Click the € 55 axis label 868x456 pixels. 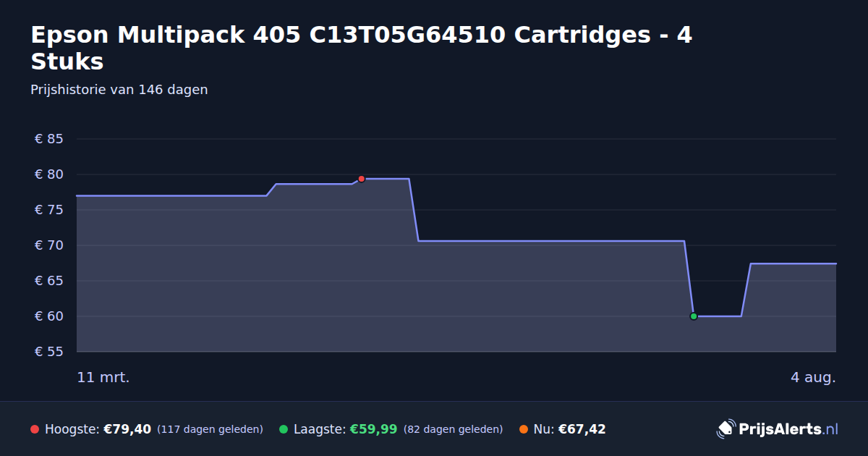point(49,352)
